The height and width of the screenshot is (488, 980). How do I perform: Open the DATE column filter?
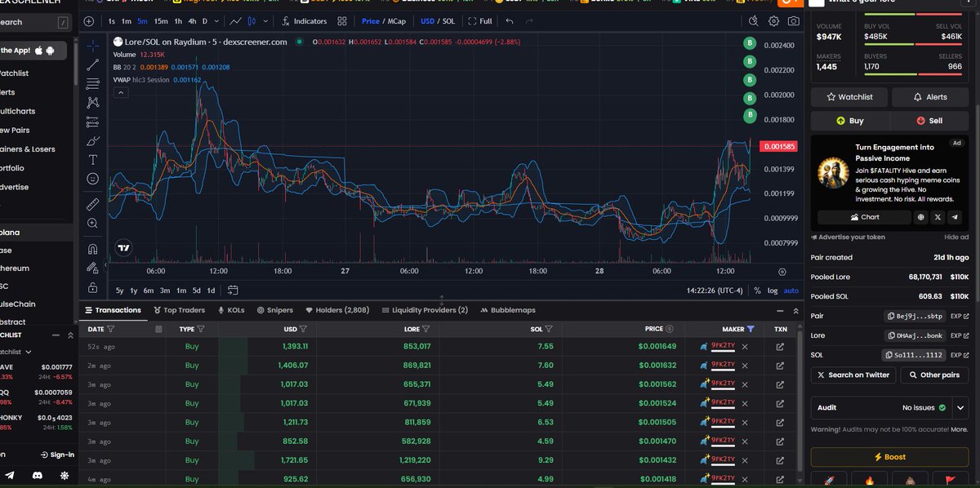(x=110, y=329)
